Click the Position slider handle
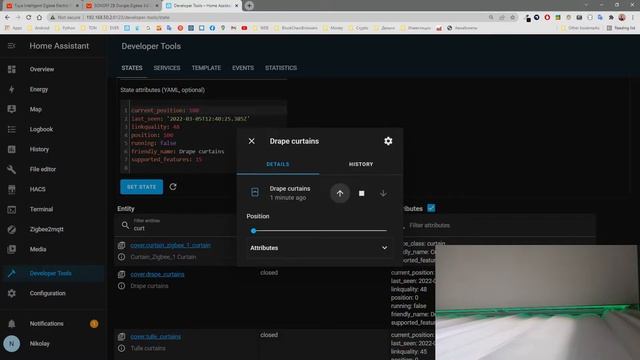 253,231
